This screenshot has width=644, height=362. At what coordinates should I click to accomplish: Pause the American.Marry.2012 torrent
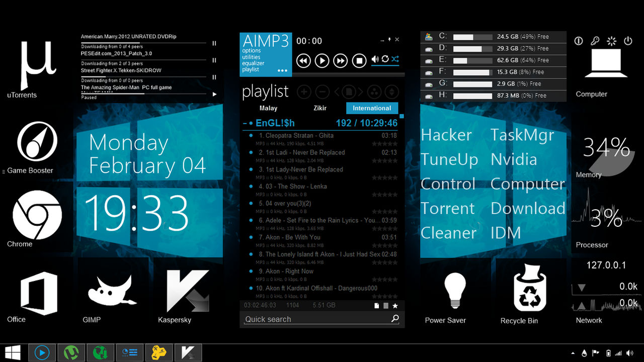pos(214,43)
